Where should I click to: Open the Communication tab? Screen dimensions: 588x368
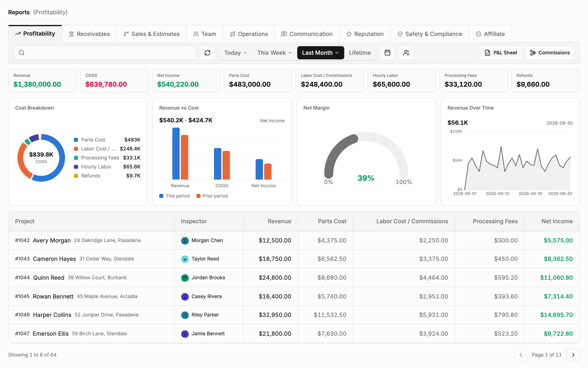coord(307,34)
